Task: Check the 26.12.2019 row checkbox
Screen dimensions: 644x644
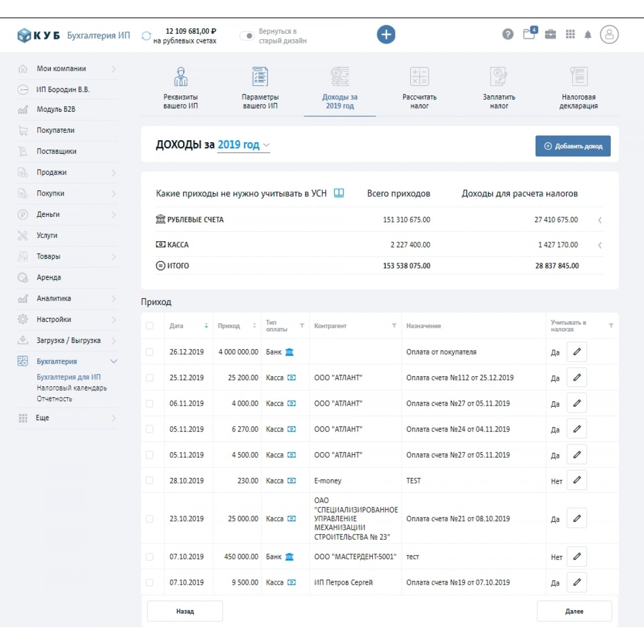Action: (150, 352)
